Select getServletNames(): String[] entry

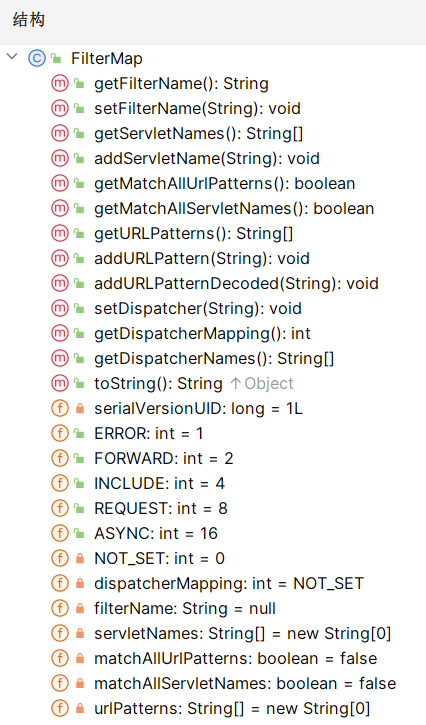[198, 134]
